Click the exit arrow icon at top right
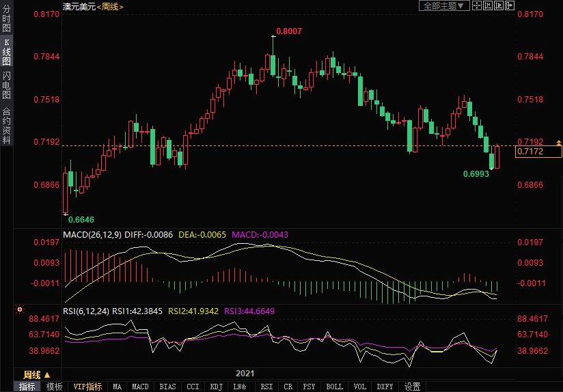The image size is (563, 392). click(x=509, y=5)
